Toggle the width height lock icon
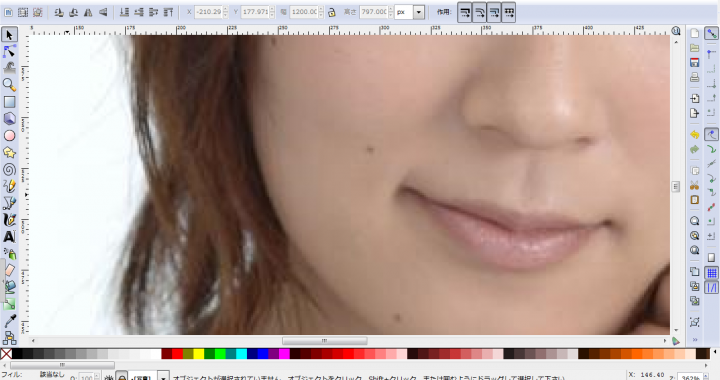Image resolution: width=720 pixels, height=380 pixels. point(332,12)
